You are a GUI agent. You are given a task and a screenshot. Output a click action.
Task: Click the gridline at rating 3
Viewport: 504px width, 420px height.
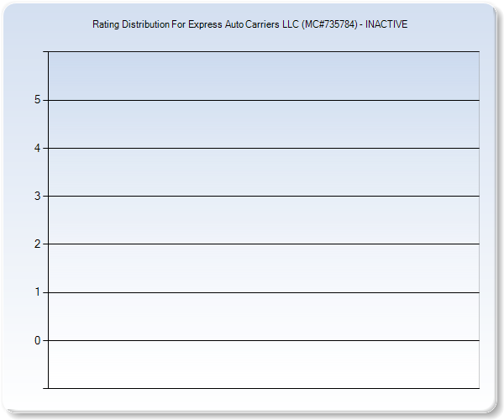click(263, 196)
